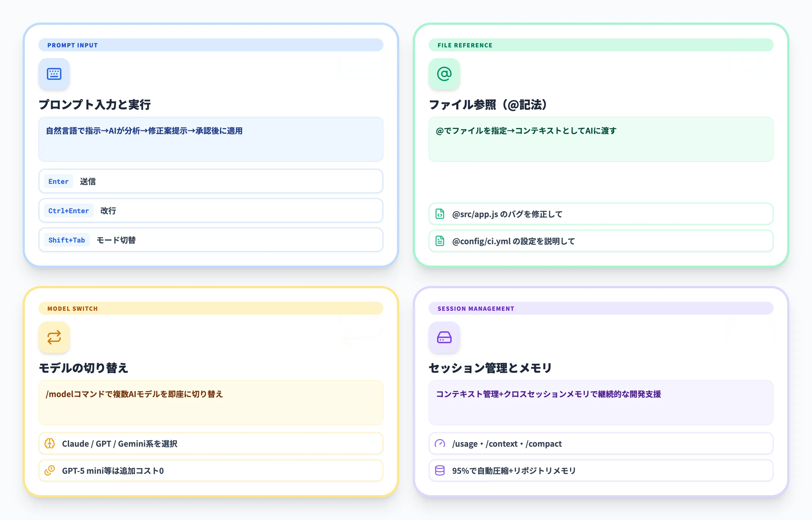Click the keyboard icon in Prompt Input card
This screenshot has width=812, height=520.
(x=54, y=74)
